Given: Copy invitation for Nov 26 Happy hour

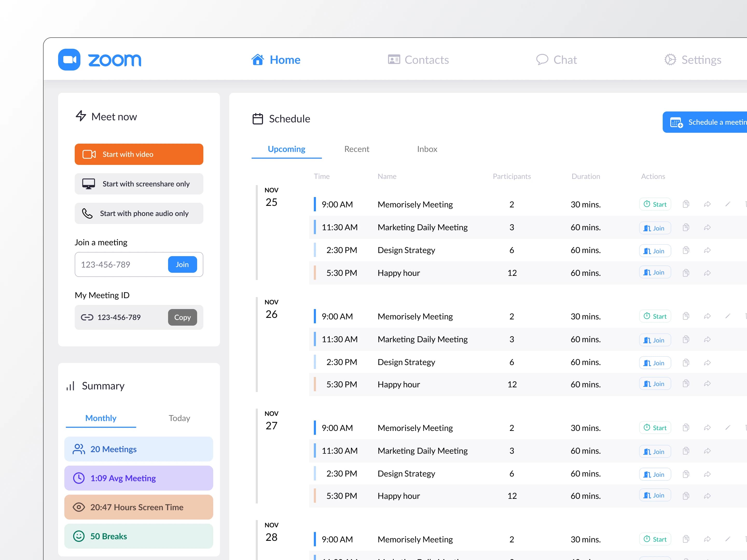Looking at the screenshot, I should (x=686, y=384).
